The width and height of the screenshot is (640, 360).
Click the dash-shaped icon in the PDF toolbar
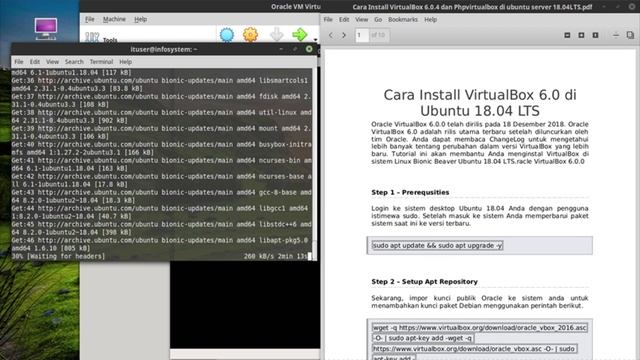(x=616, y=35)
